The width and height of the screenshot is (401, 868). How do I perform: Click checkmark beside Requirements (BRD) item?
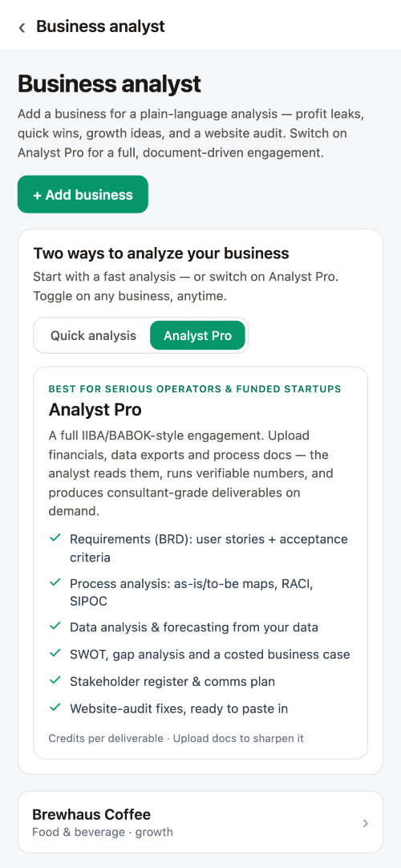coord(55,537)
